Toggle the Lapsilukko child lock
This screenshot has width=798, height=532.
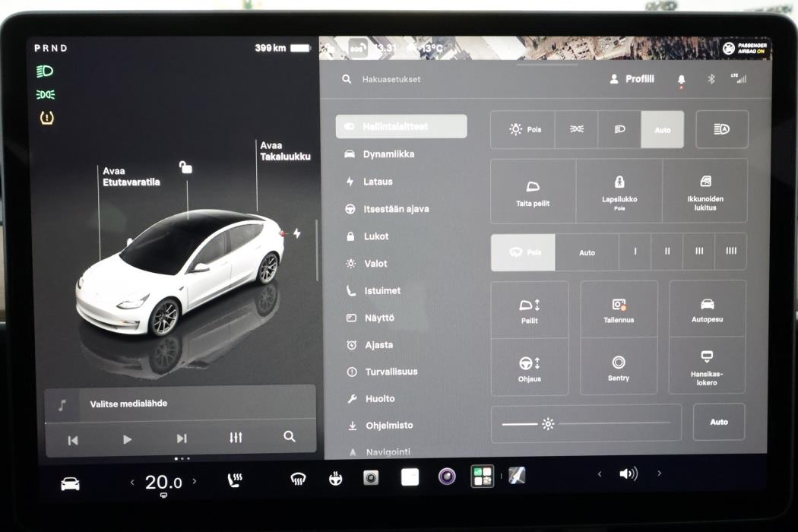[619, 192]
